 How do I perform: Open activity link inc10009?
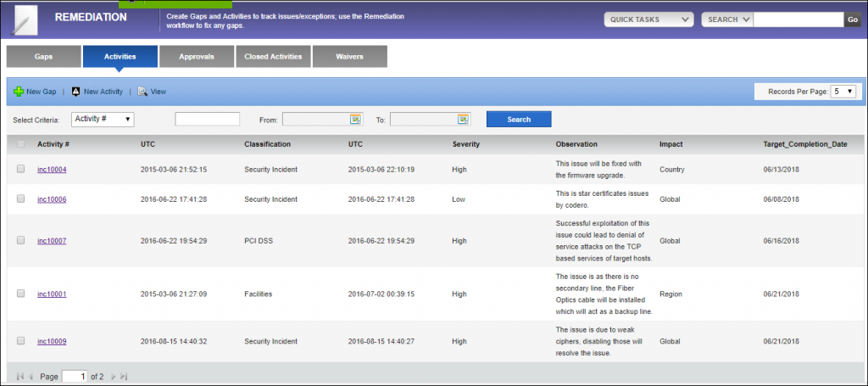coord(52,341)
